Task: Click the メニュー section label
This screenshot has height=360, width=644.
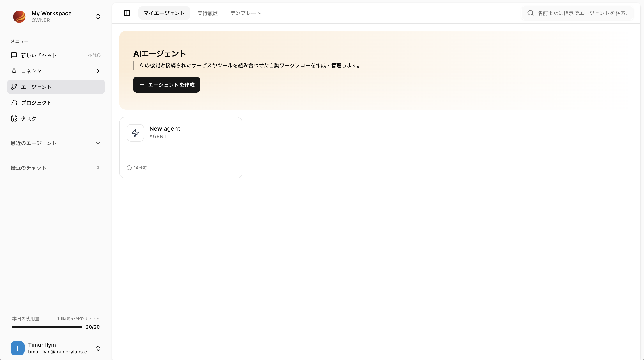Action: click(x=19, y=41)
